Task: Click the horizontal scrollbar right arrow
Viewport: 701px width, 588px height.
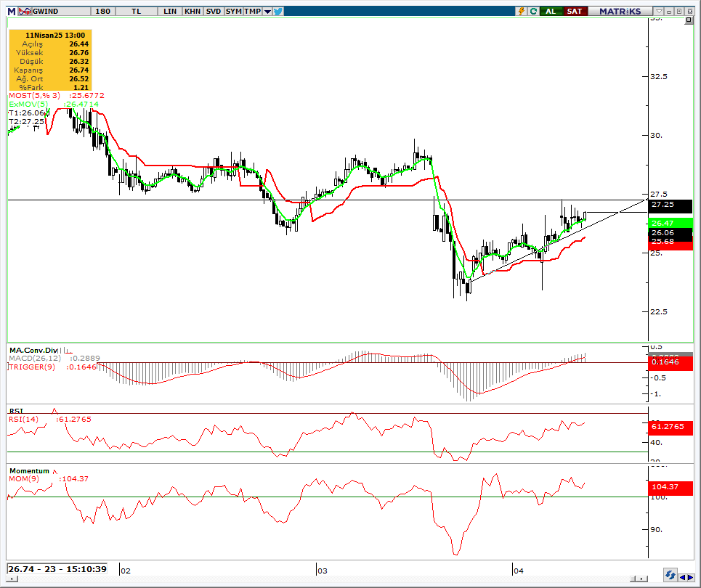Action: pyautogui.click(x=642, y=579)
